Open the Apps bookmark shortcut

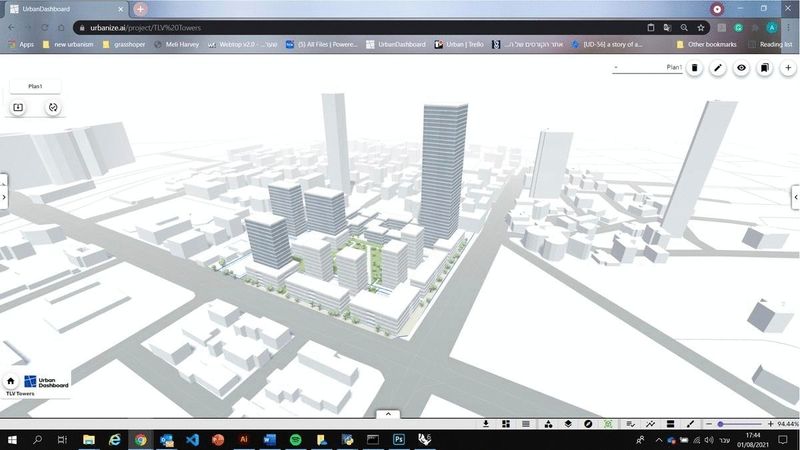[21, 44]
